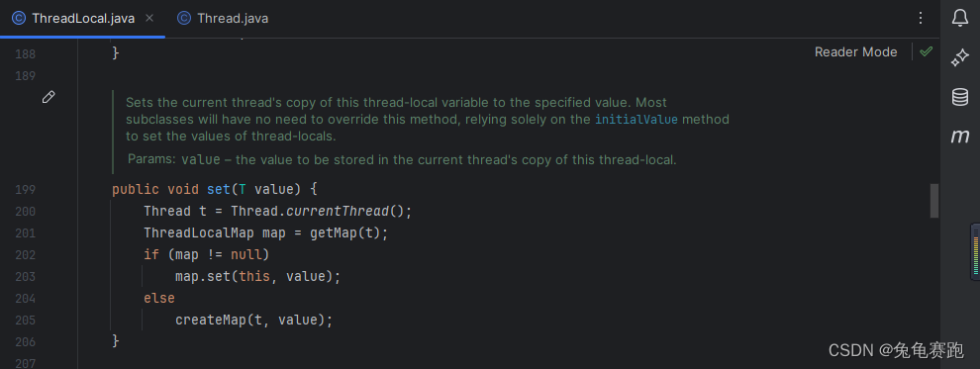The width and height of the screenshot is (980, 369).
Task: Click the green inspections checkmark
Action: click(927, 51)
